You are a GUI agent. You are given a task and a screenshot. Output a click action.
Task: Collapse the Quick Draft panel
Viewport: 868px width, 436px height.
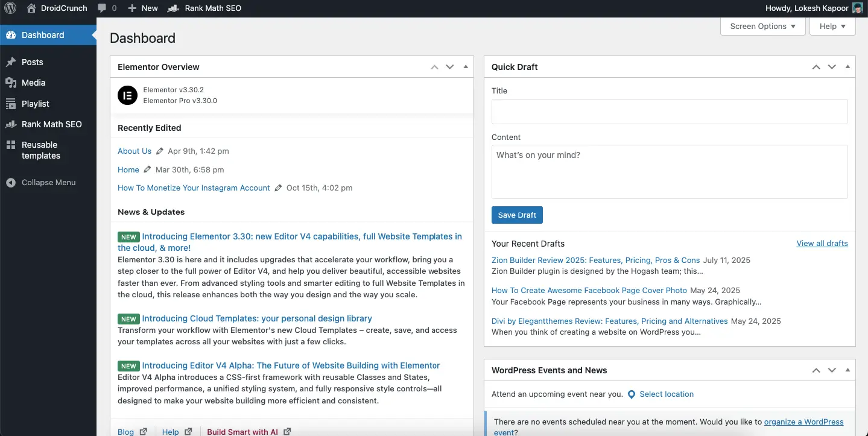(x=847, y=67)
